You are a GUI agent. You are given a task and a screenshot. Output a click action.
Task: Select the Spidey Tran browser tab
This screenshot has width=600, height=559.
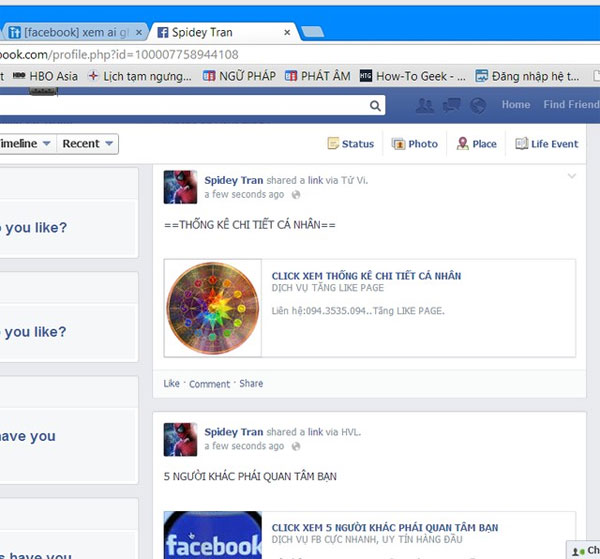tap(224, 33)
